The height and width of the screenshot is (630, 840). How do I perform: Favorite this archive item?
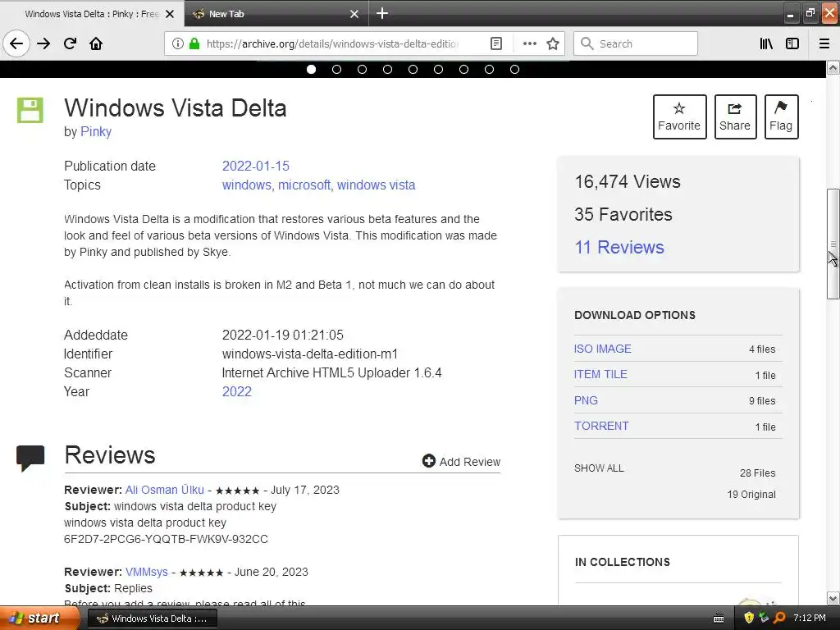coord(679,116)
